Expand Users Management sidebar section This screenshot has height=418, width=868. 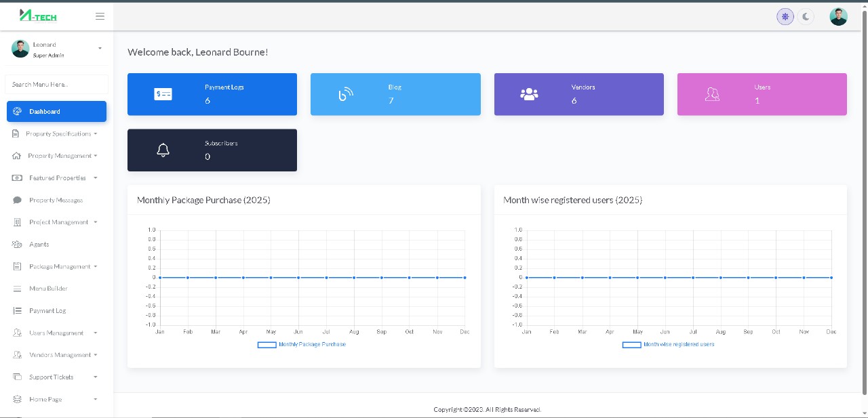(56, 333)
